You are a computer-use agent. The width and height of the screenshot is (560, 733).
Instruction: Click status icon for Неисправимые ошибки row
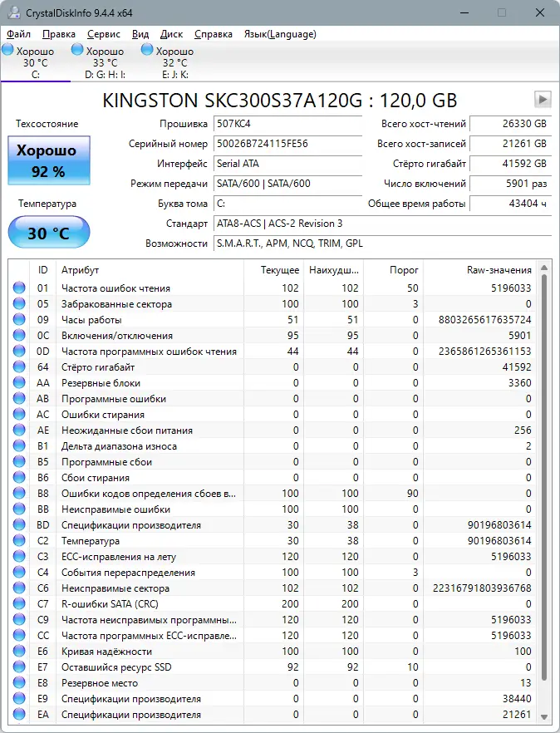[x=19, y=509]
